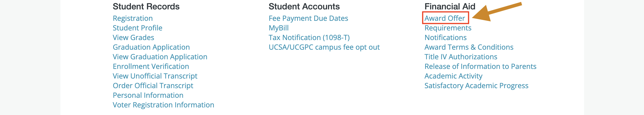Open the Student Profile link
This screenshot has height=115, width=644.
[137, 28]
